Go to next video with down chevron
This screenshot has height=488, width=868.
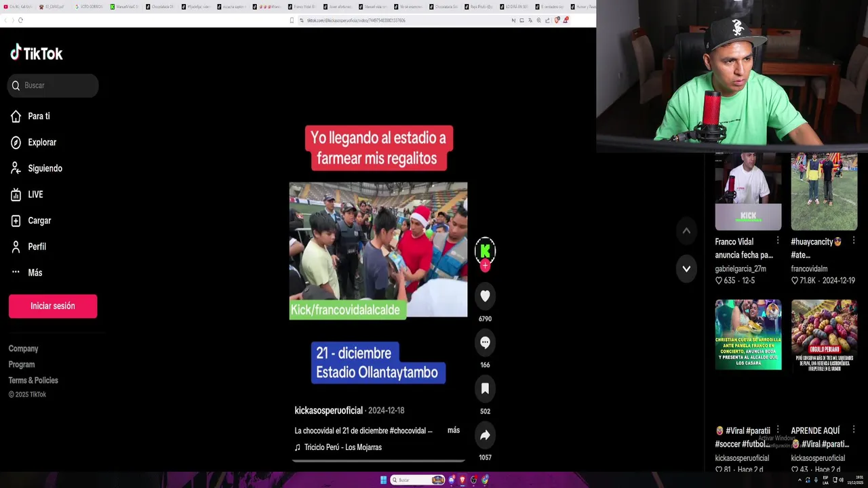coord(686,269)
